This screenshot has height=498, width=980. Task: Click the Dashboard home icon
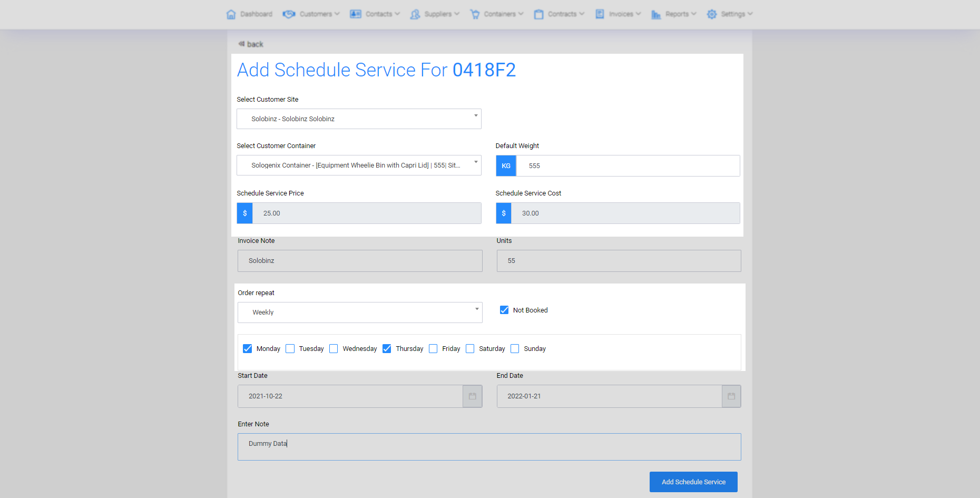coord(231,14)
